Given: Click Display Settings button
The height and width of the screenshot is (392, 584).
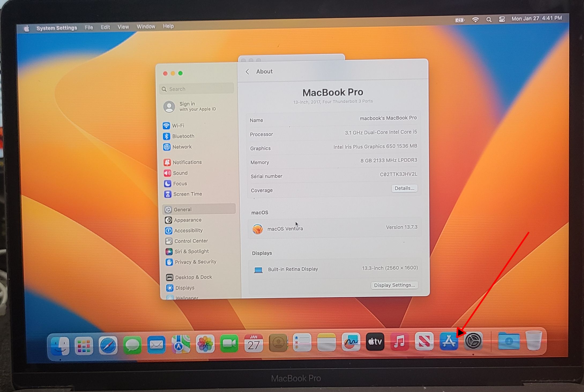Looking at the screenshot, I should pyautogui.click(x=394, y=285).
